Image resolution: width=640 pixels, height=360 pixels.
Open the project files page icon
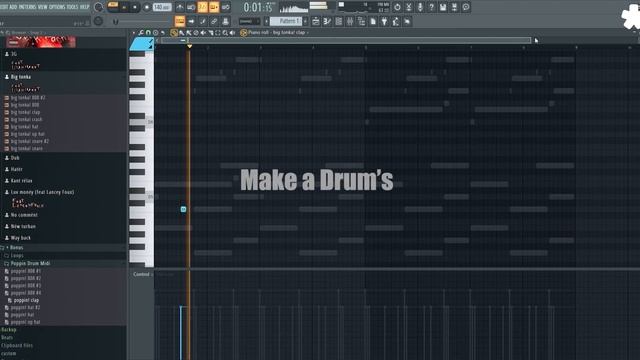point(373,21)
